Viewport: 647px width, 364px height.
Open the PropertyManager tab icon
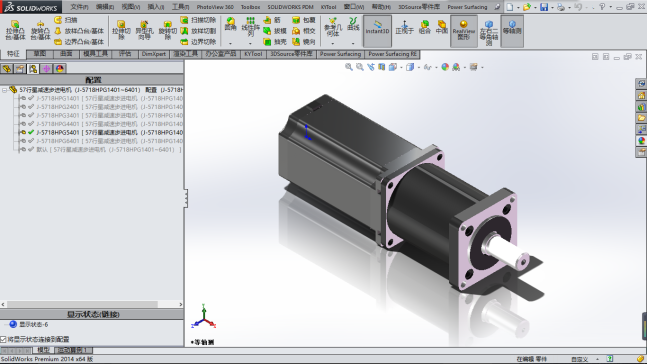[x=20, y=69]
